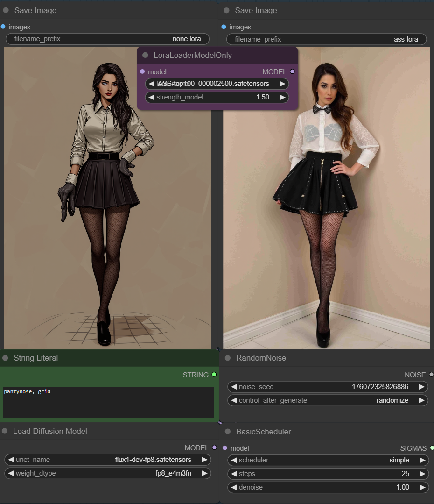Increase steps value with right arrow
This screenshot has height=504, width=434.
(x=422, y=474)
